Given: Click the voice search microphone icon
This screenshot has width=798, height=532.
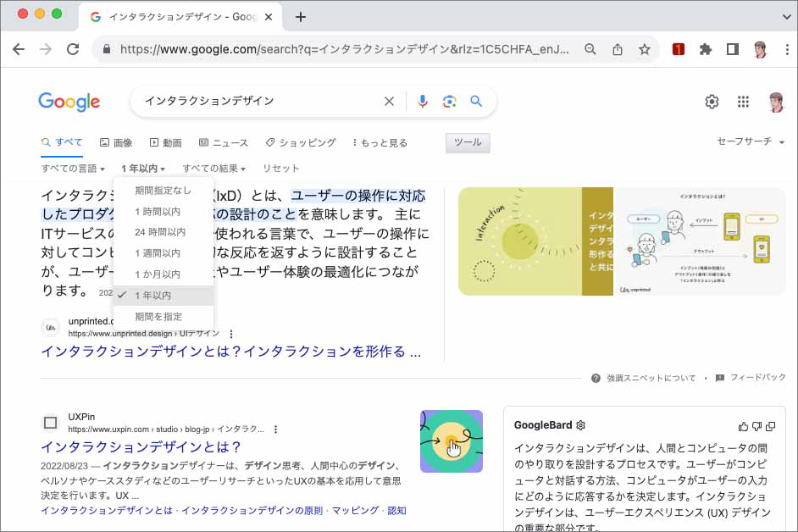Looking at the screenshot, I should 424,101.
